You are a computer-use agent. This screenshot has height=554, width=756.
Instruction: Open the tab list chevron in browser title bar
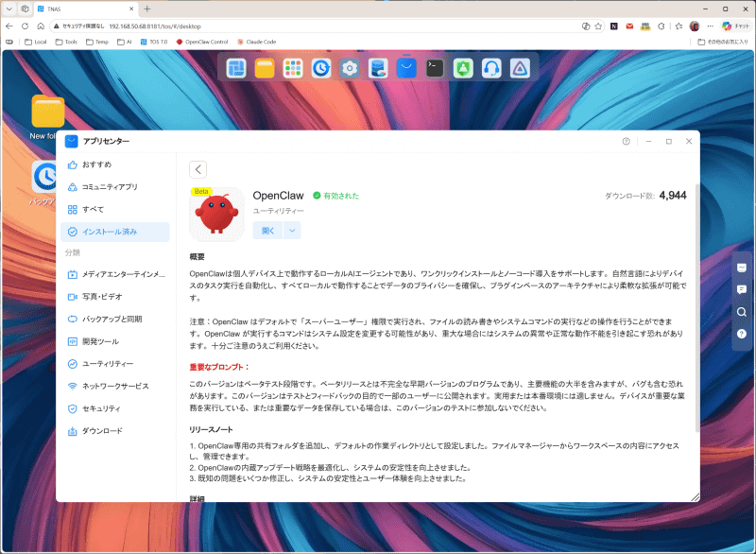[x=9, y=9]
